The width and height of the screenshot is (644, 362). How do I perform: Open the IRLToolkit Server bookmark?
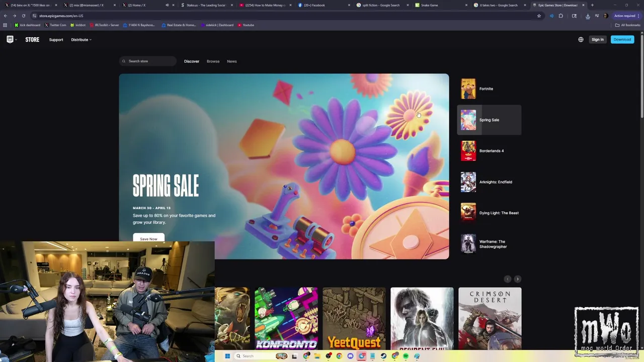(x=104, y=25)
